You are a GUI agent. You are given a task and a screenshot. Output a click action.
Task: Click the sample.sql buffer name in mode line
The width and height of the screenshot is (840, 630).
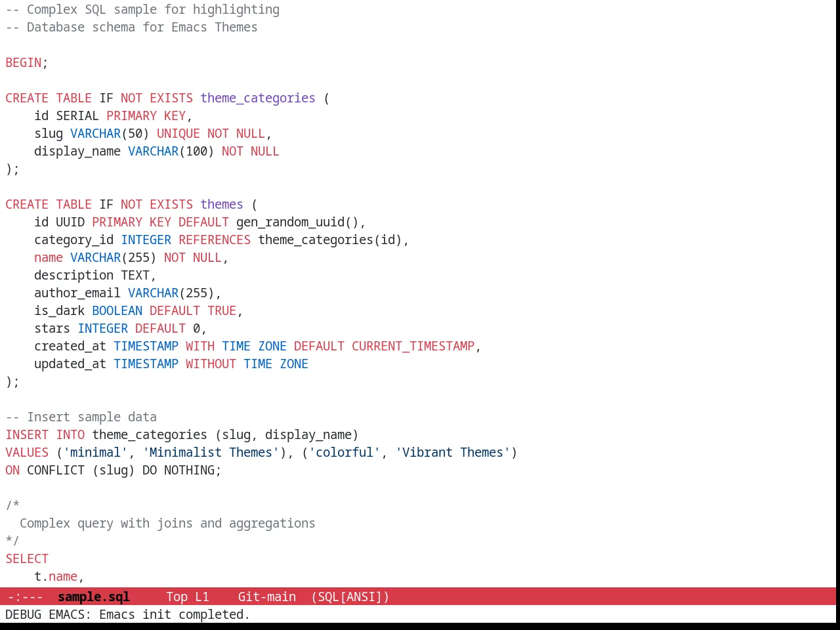tap(94, 597)
